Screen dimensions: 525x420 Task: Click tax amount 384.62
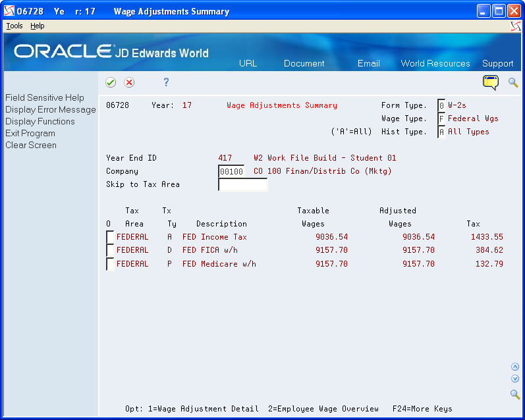pyautogui.click(x=489, y=250)
